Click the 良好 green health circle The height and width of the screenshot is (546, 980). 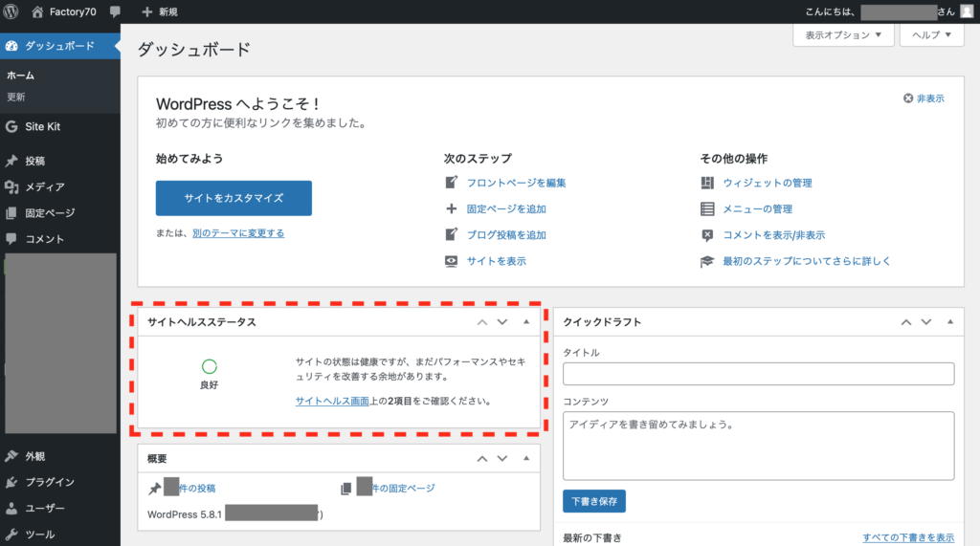tap(210, 366)
